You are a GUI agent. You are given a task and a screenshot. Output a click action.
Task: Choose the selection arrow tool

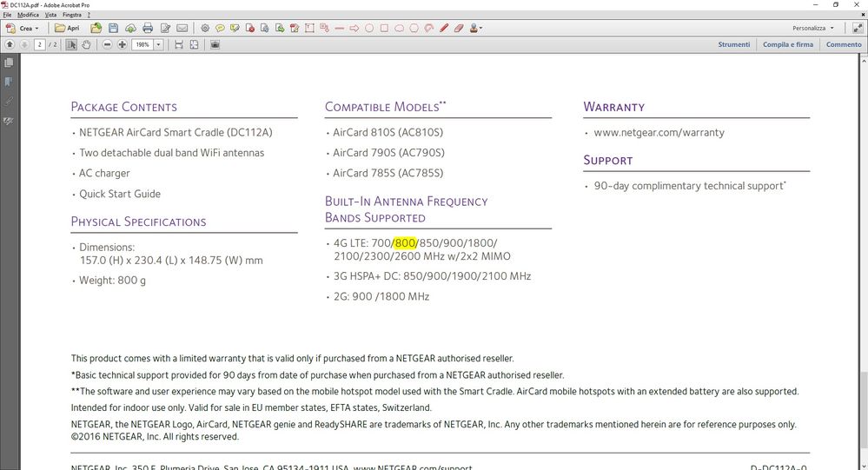coord(71,44)
